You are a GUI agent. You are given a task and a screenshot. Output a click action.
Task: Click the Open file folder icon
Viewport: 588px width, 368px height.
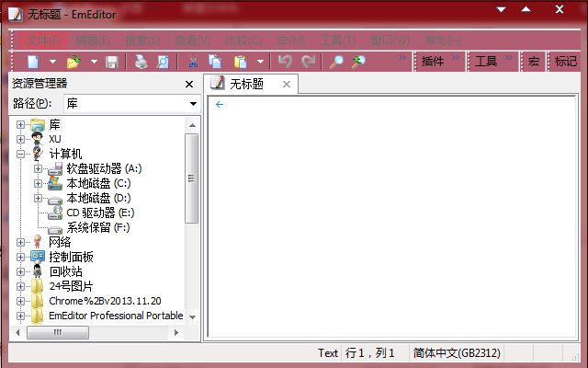(x=73, y=62)
